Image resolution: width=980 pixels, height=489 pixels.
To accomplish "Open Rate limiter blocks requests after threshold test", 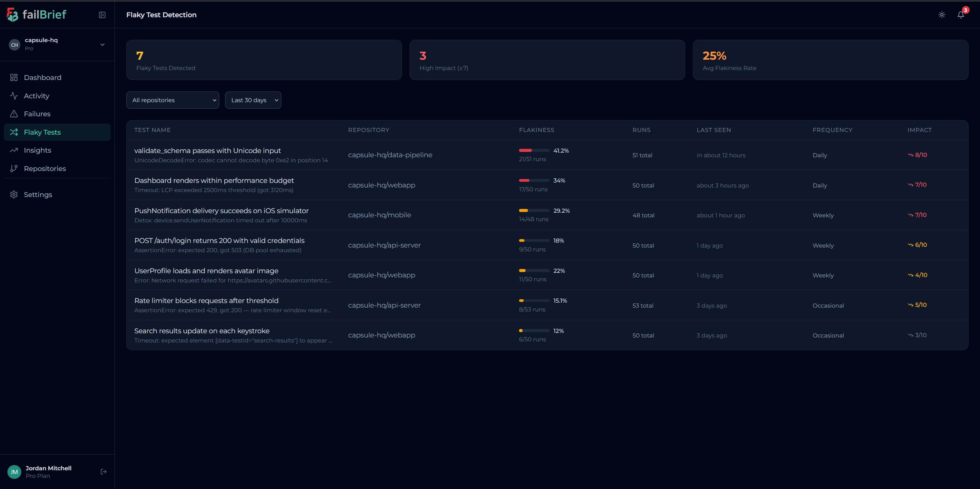I will [206, 301].
